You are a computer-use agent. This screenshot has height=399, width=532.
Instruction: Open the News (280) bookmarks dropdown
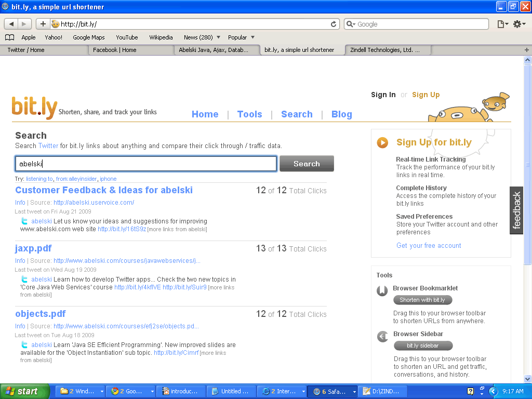pyautogui.click(x=202, y=37)
